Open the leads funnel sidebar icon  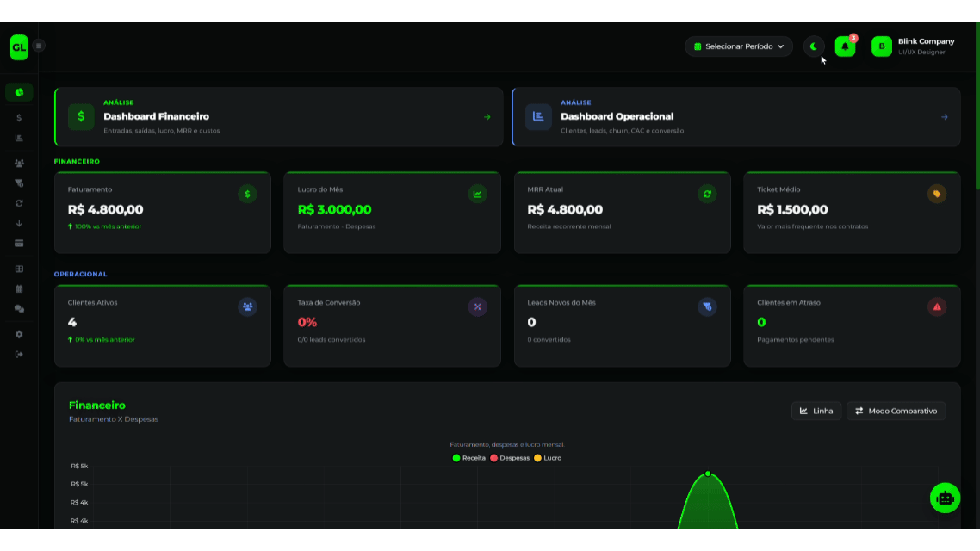point(19,183)
